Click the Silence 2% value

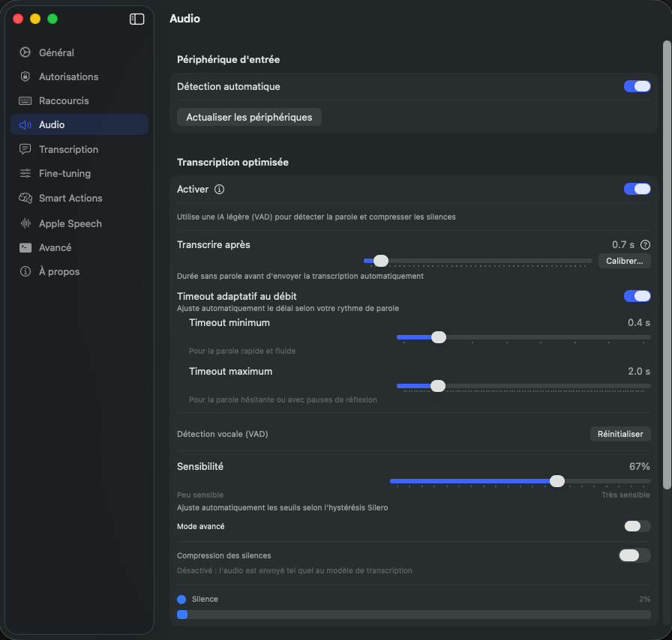pyautogui.click(x=644, y=599)
